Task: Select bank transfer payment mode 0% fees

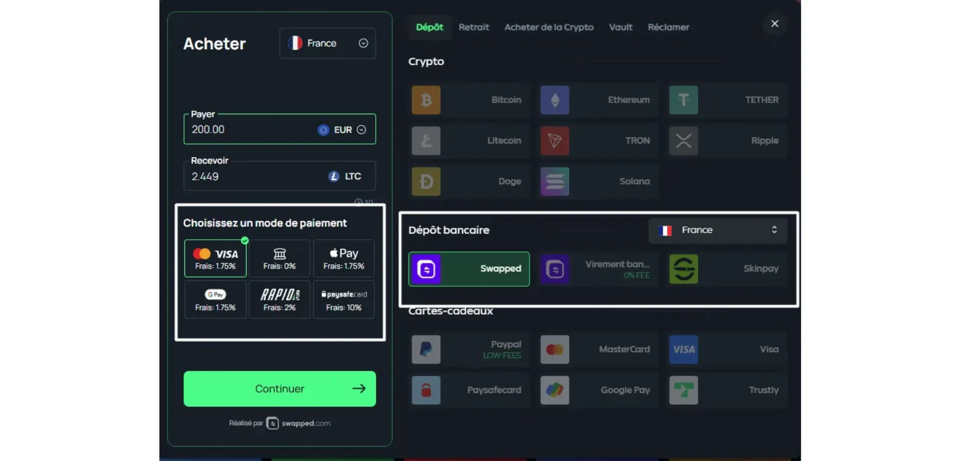Action: click(x=279, y=259)
